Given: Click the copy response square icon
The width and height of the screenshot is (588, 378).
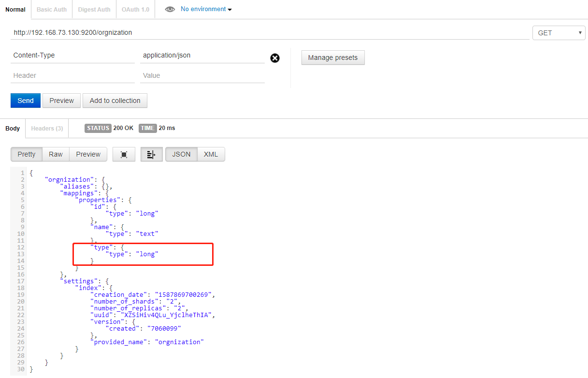Looking at the screenshot, I should point(124,154).
